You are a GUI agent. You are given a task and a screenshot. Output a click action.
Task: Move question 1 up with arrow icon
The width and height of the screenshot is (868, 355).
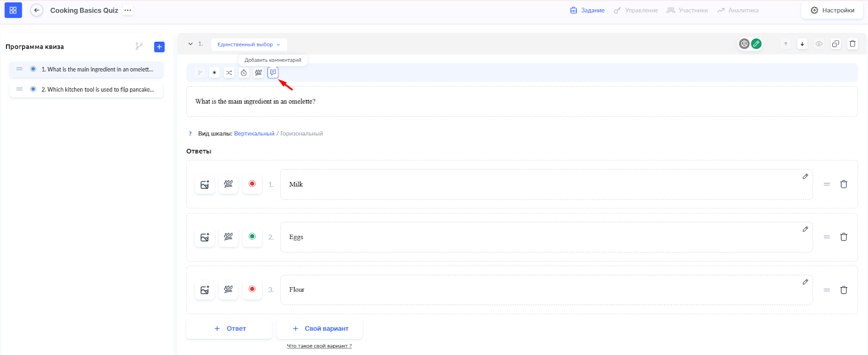click(x=786, y=44)
